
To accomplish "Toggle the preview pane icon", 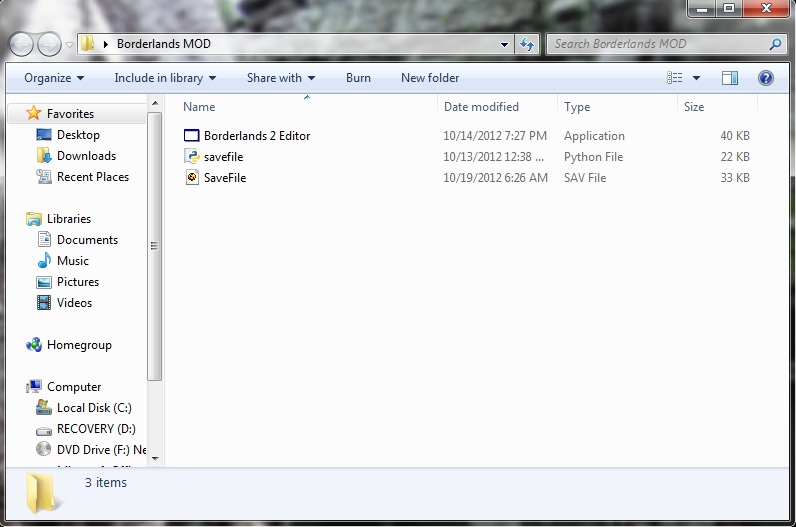I will [730, 78].
